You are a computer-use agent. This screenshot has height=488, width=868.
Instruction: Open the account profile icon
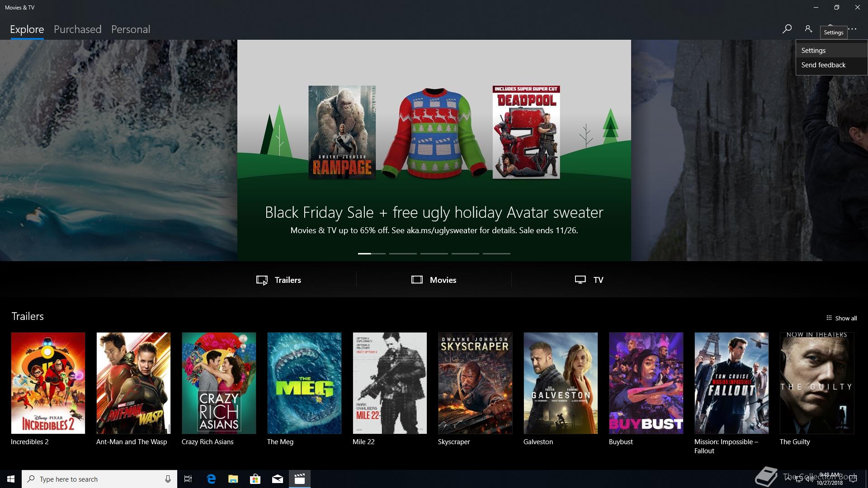coord(808,29)
